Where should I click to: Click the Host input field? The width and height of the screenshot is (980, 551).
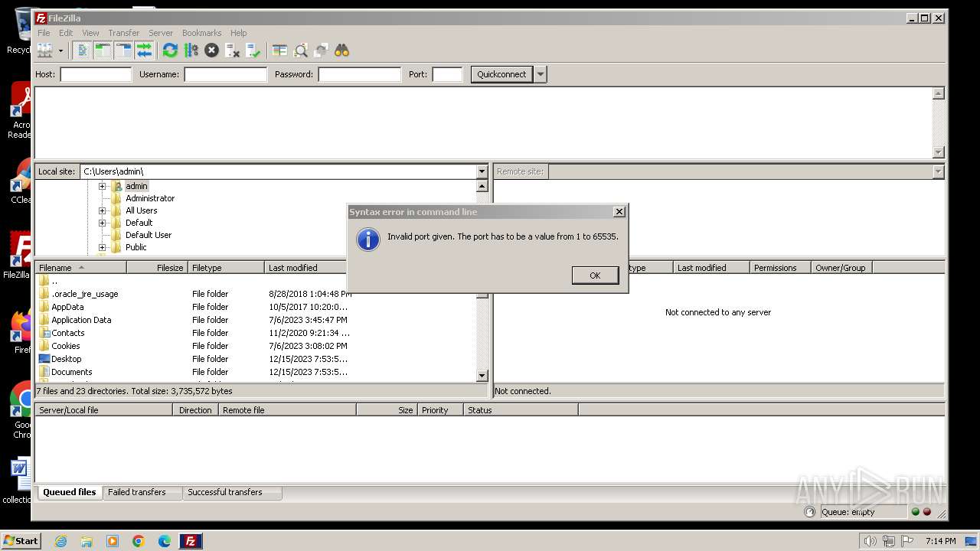pyautogui.click(x=96, y=74)
